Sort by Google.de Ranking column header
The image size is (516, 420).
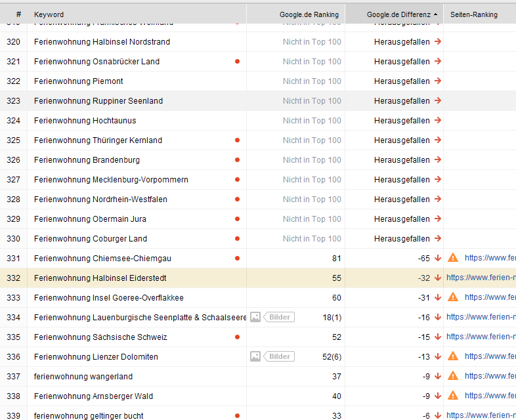pos(309,14)
